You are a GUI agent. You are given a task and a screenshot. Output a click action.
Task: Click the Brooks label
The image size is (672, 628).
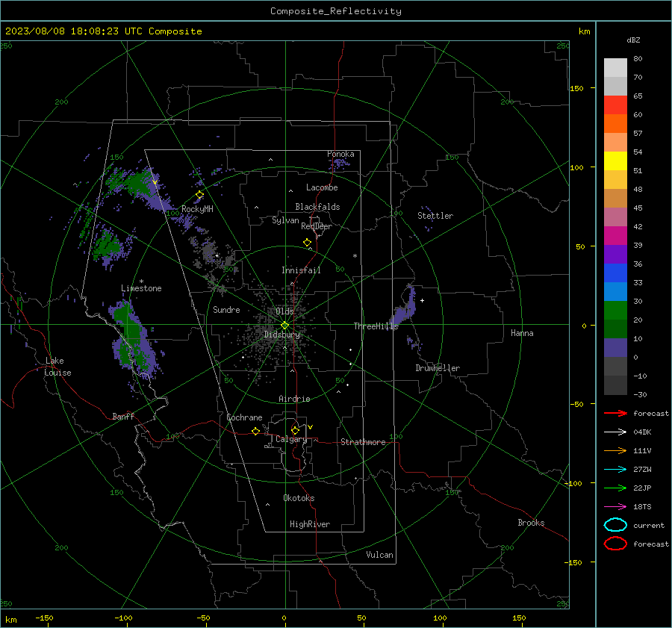point(531,523)
